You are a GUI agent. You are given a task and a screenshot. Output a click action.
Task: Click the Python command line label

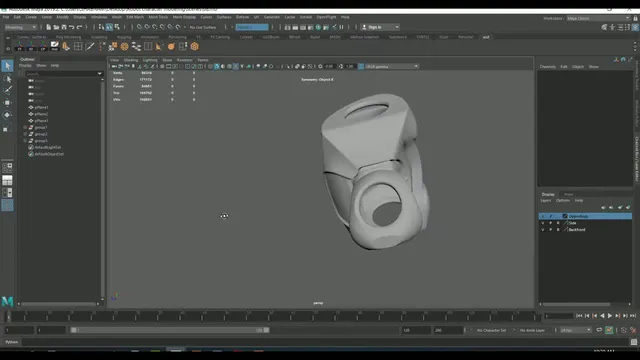point(11,342)
